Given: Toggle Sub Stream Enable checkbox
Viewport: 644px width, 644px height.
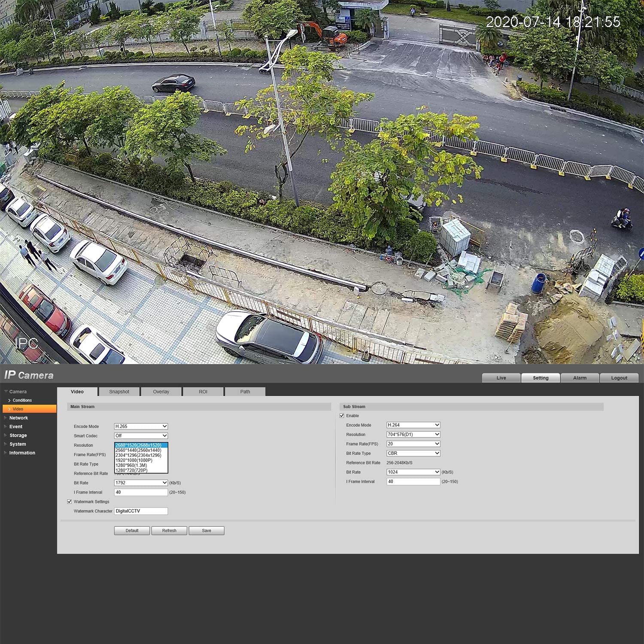Looking at the screenshot, I should tap(342, 416).
